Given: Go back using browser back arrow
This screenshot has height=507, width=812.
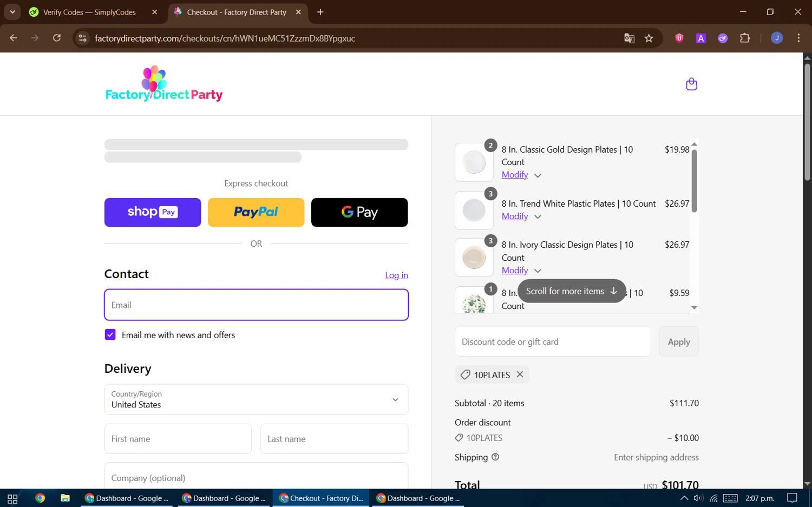Looking at the screenshot, I should (14, 38).
